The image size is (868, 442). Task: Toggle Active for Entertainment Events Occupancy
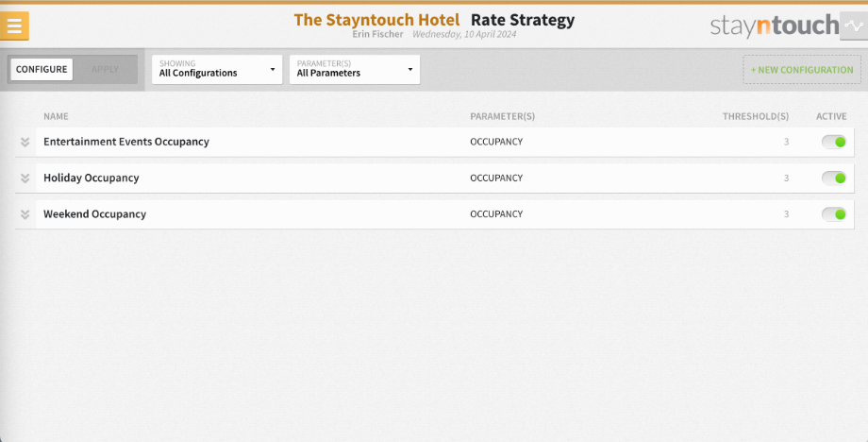834,142
